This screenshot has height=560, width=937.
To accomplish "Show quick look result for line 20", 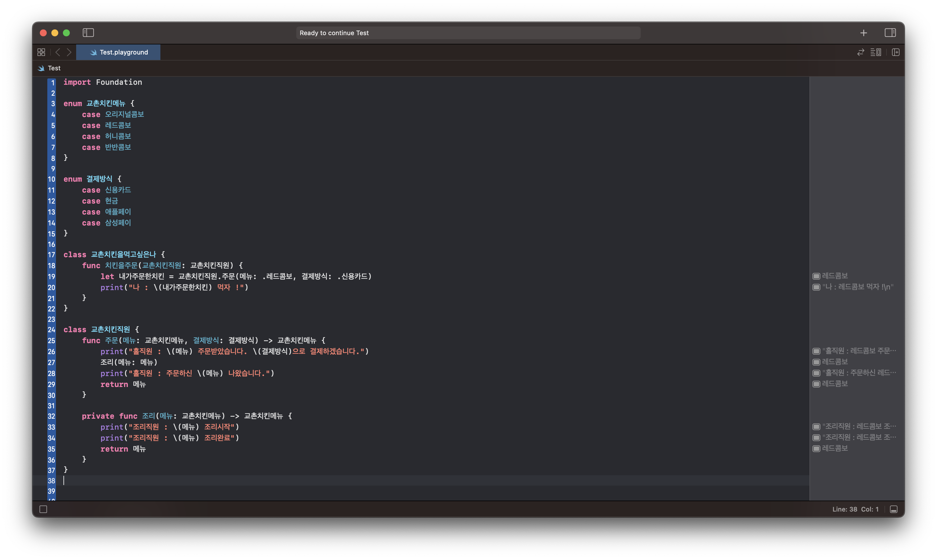I will coord(816,287).
